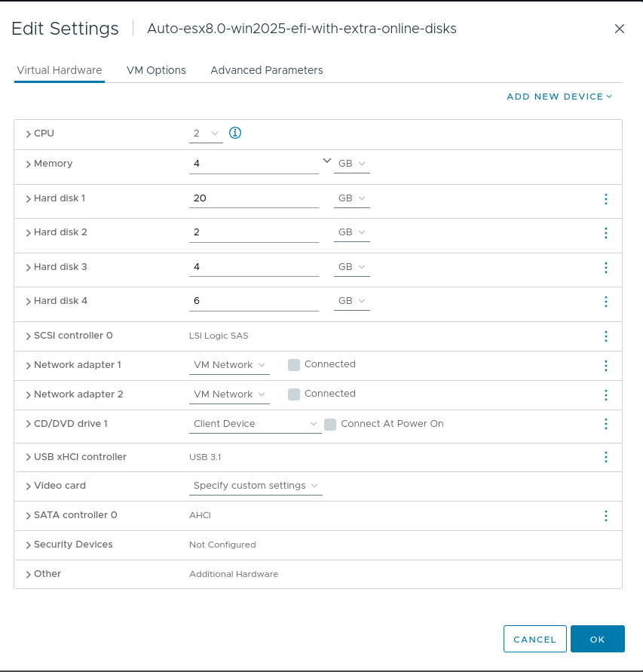Open Network adapter 2 three-dot menu
This screenshot has width=643, height=672.
606,395
